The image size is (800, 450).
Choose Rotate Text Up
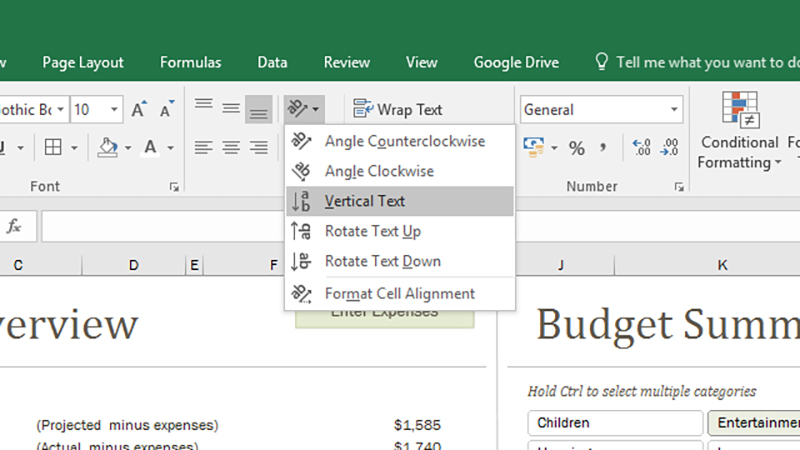[x=400, y=231]
